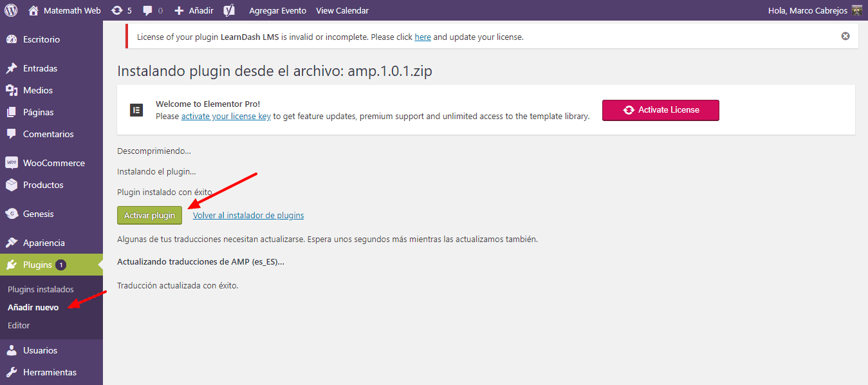Image resolution: width=868 pixels, height=385 pixels.
Task: Open Matemath Web site name link
Action: (x=73, y=10)
